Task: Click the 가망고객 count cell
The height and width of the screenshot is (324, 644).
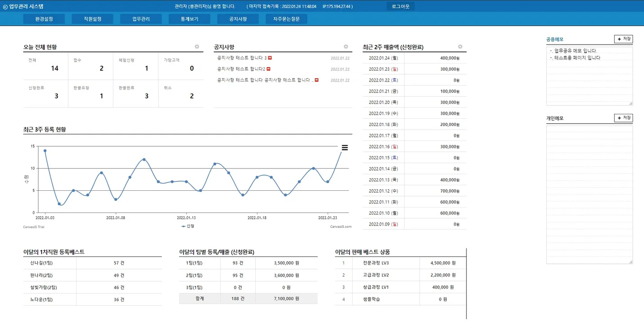Action: pyautogui.click(x=181, y=66)
